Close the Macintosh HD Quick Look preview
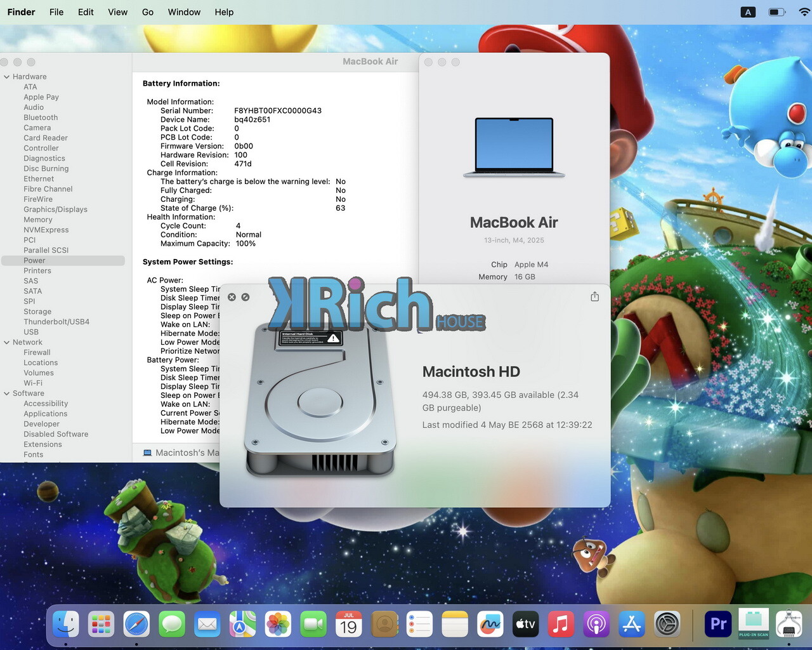The height and width of the screenshot is (650, 812). click(x=232, y=297)
